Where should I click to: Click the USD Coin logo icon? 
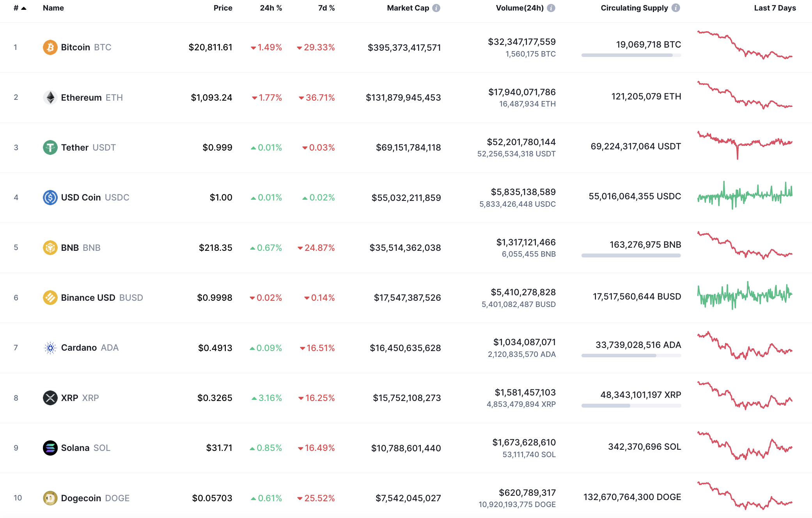[50, 197]
